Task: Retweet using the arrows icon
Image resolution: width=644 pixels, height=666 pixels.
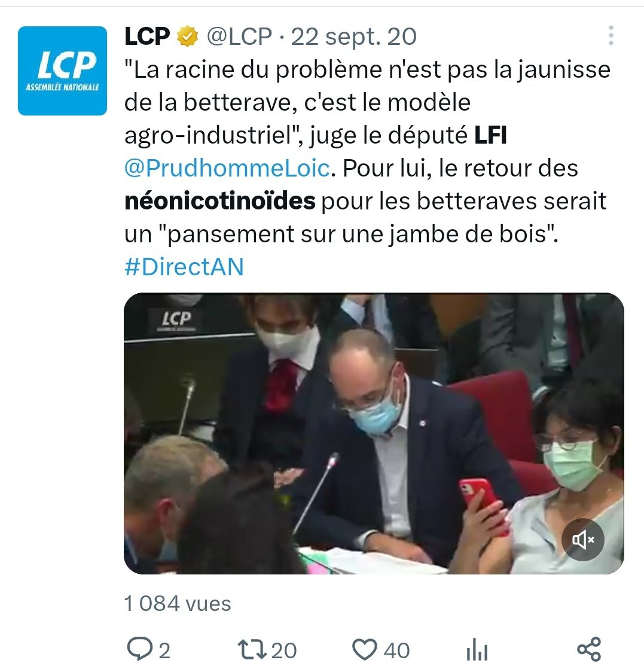Action: [252, 649]
